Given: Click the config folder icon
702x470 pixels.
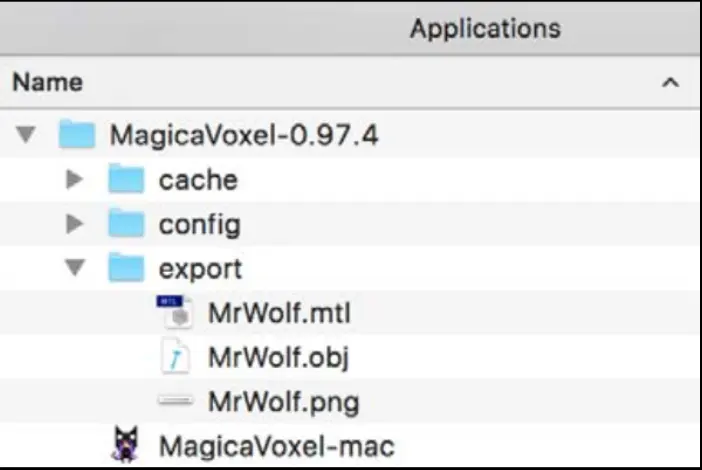Looking at the screenshot, I should coord(126,224).
